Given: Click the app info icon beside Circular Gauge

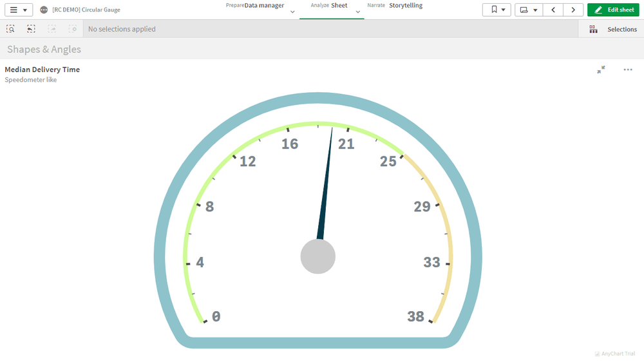Looking at the screenshot, I should tap(44, 10).
